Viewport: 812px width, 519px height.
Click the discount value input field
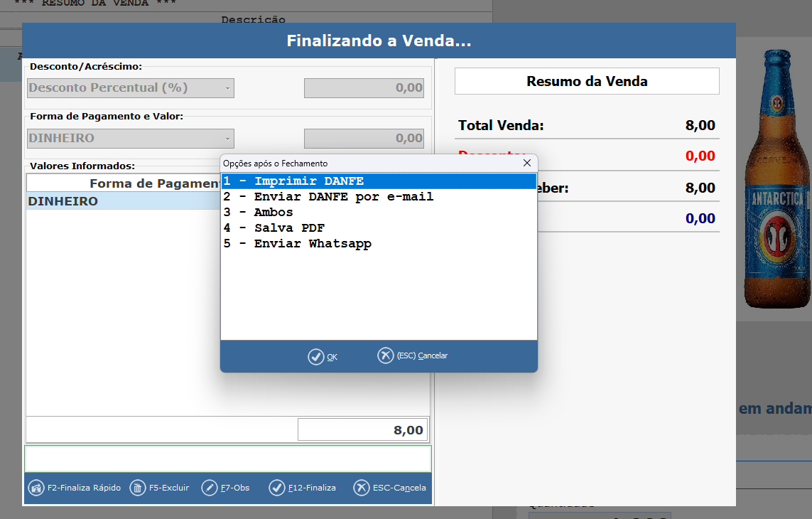(x=364, y=88)
